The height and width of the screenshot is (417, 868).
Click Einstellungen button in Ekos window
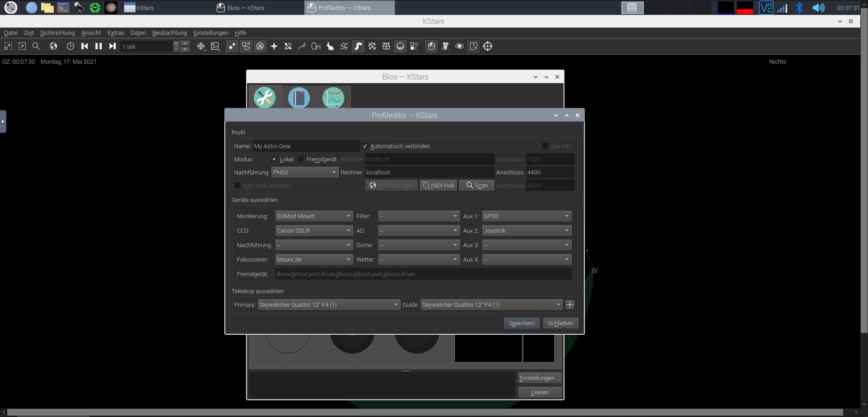pyautogui.click(x=540, y=378)
